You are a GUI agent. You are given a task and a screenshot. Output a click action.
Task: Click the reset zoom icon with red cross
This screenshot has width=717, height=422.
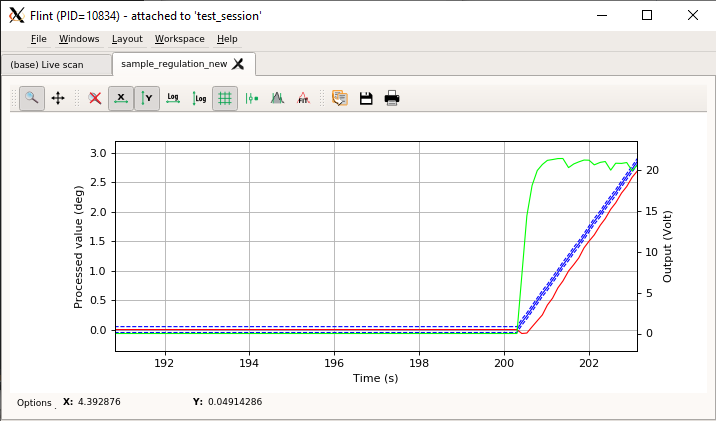[95, 98]
